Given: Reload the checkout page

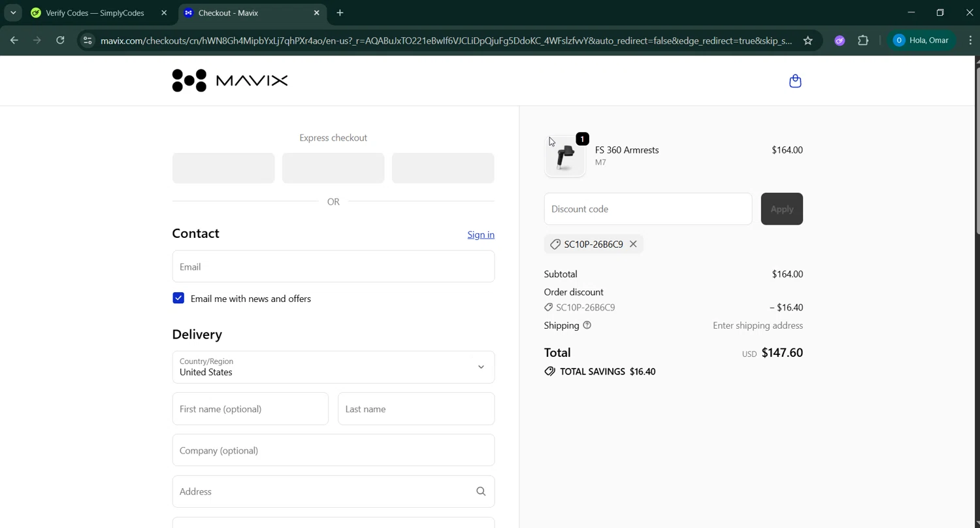Looking at the screenshot, I should [x=60, y=41].
